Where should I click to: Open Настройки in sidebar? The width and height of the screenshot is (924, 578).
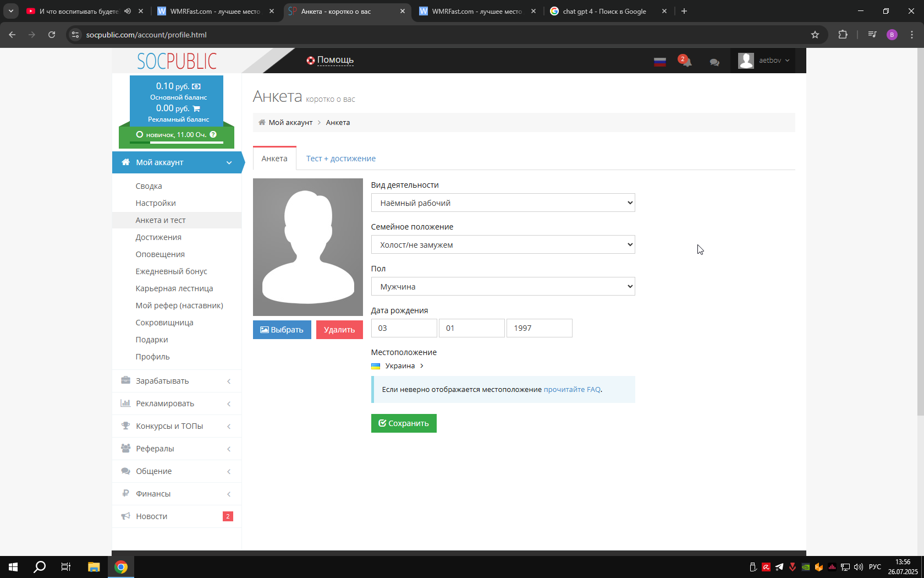(156, 203)
